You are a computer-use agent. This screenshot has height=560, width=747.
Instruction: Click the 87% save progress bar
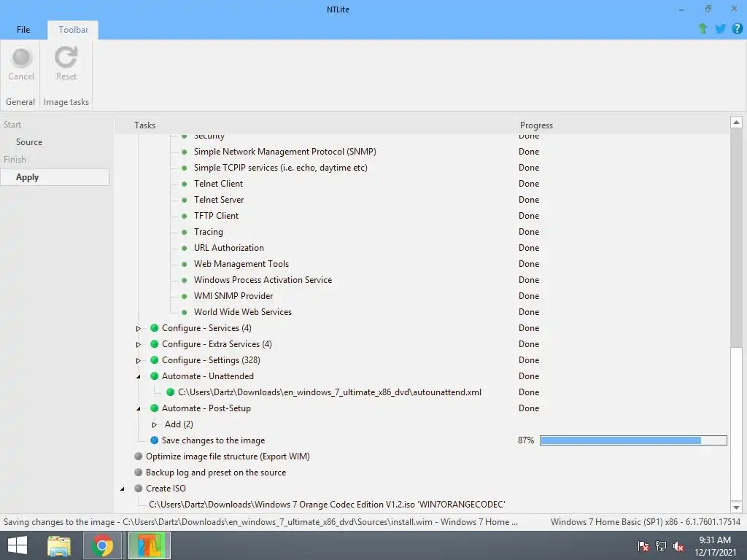click(633, 440)
